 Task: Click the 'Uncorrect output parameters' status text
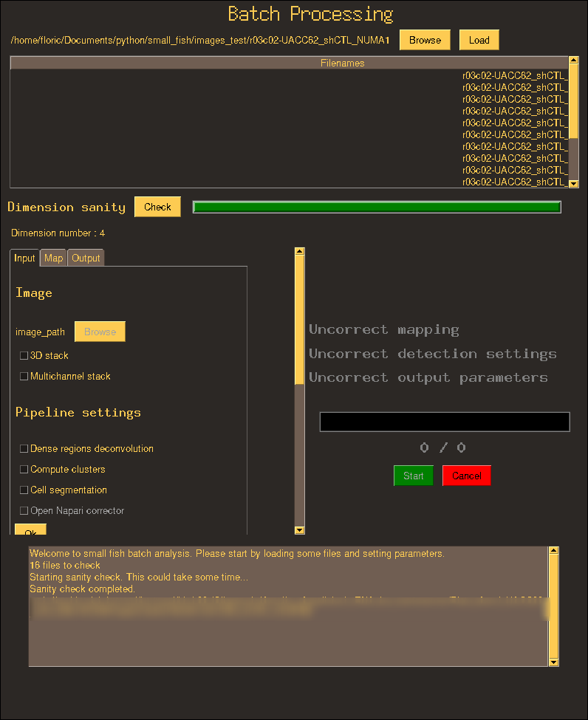(x=428, y=377)
